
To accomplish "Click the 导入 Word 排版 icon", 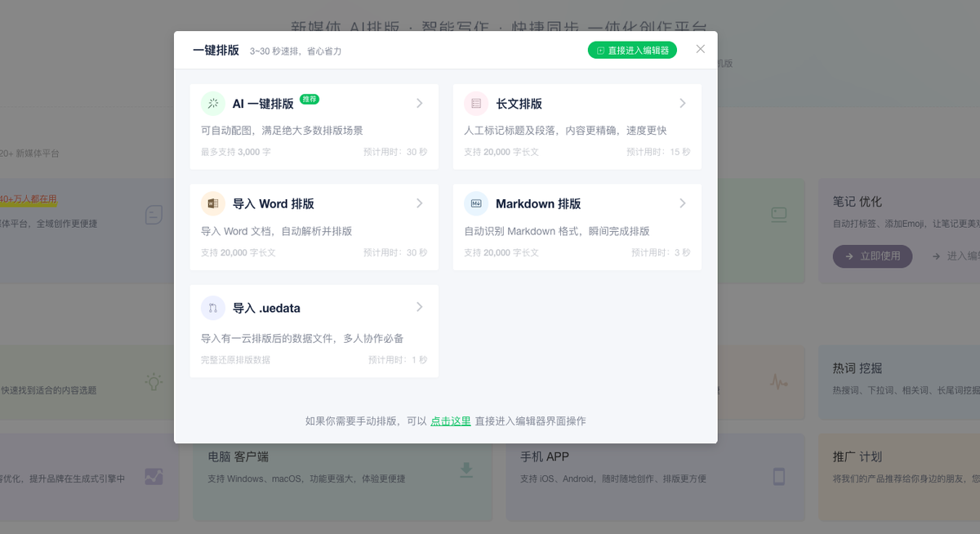I will click(x=213, y=203).
